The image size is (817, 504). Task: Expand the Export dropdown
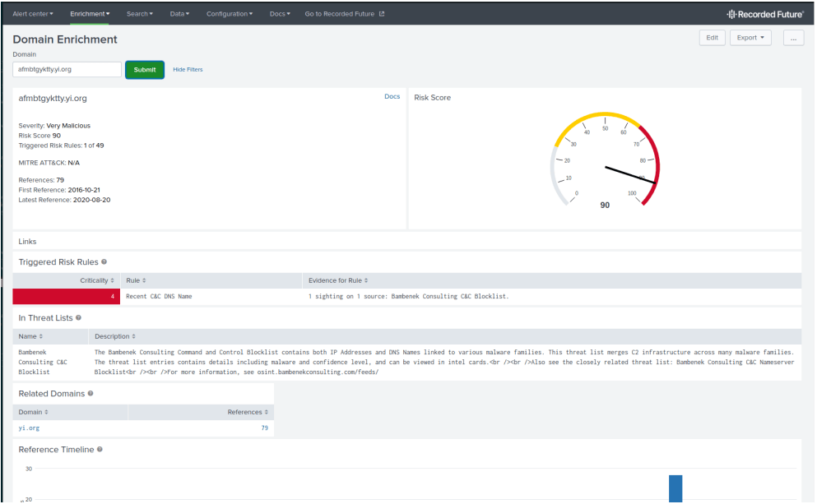pos(750,38)
